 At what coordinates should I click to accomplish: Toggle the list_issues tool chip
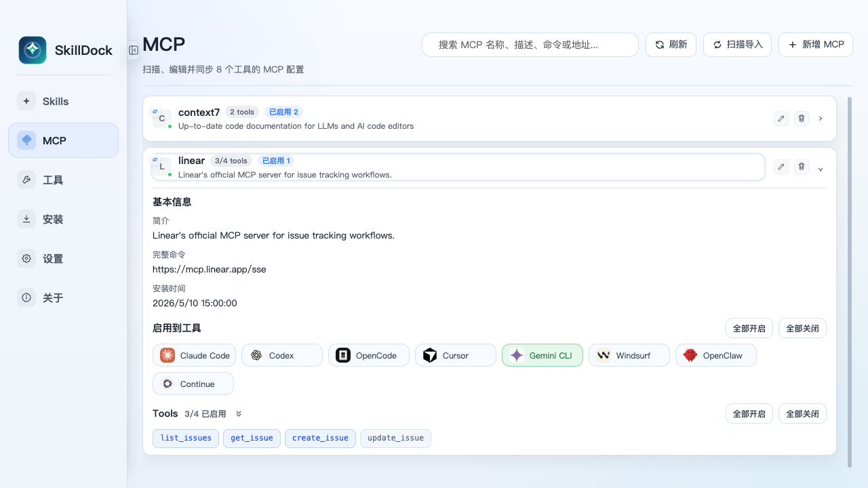pyautogui.click(x=186, y=438)
